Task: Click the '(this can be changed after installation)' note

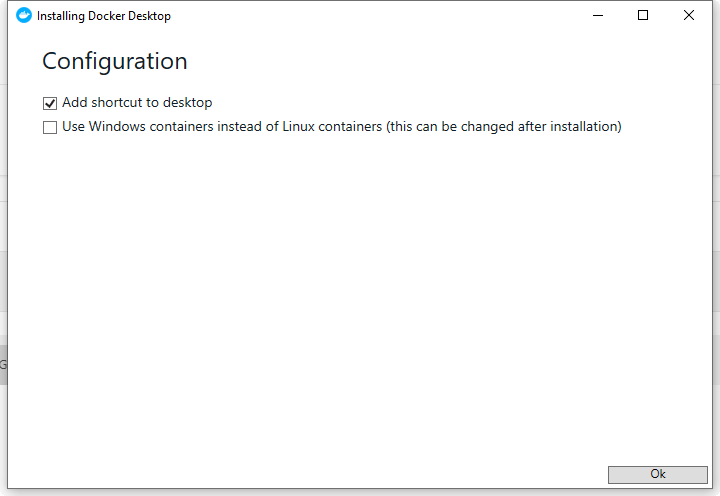Action: (x=504, y=127)
